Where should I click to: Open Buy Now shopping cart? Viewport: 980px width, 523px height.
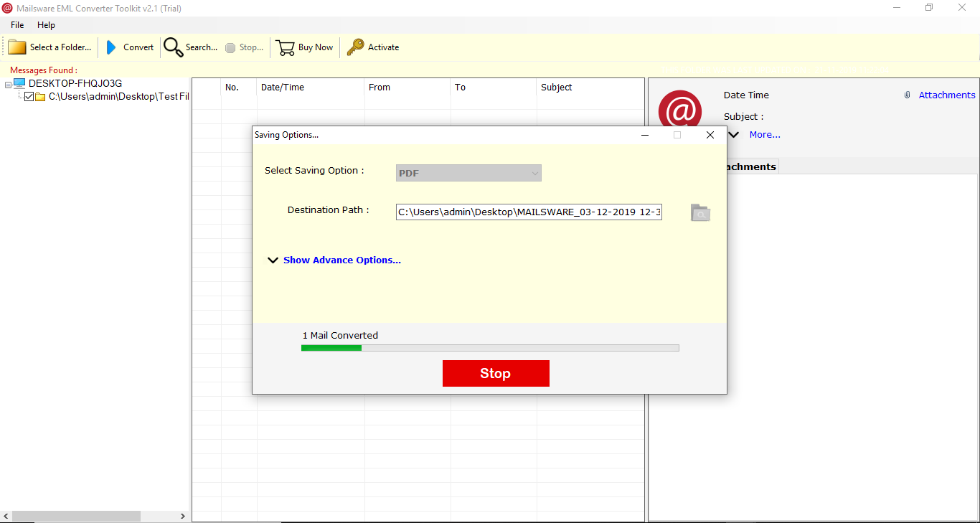(286, 47)
